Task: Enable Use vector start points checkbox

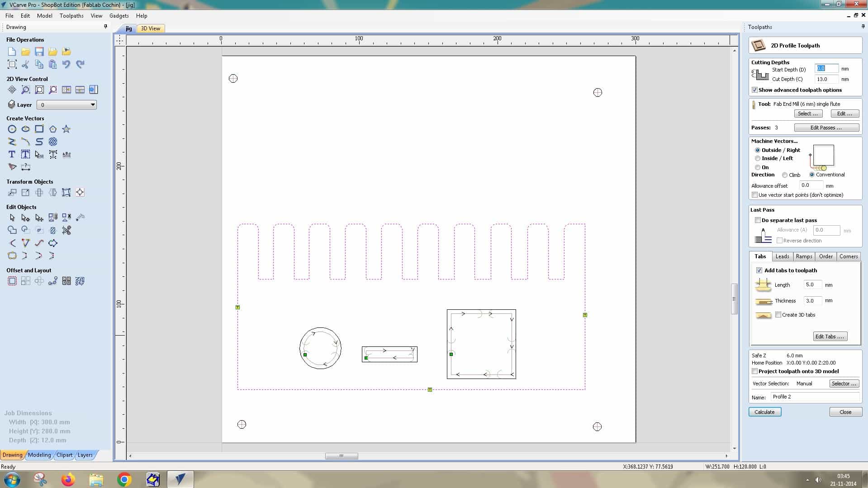Action: [x=754, y=195]
